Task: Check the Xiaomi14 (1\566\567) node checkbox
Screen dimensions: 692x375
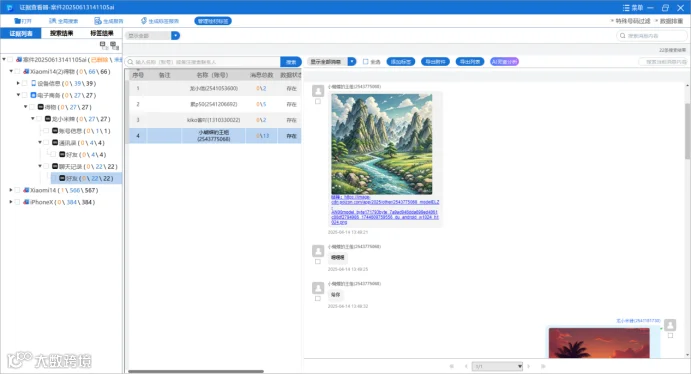Action: coord(18,190)
